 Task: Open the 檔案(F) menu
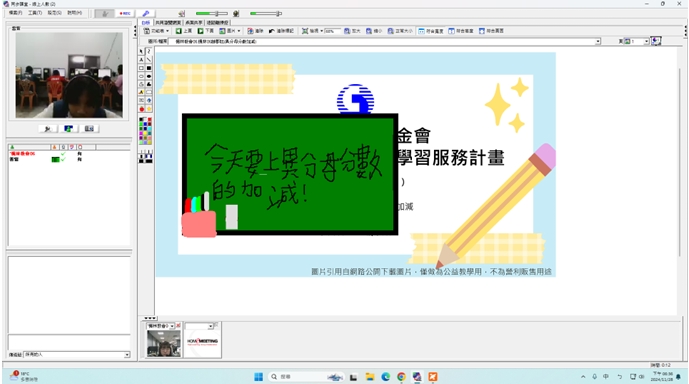point(15,13)
